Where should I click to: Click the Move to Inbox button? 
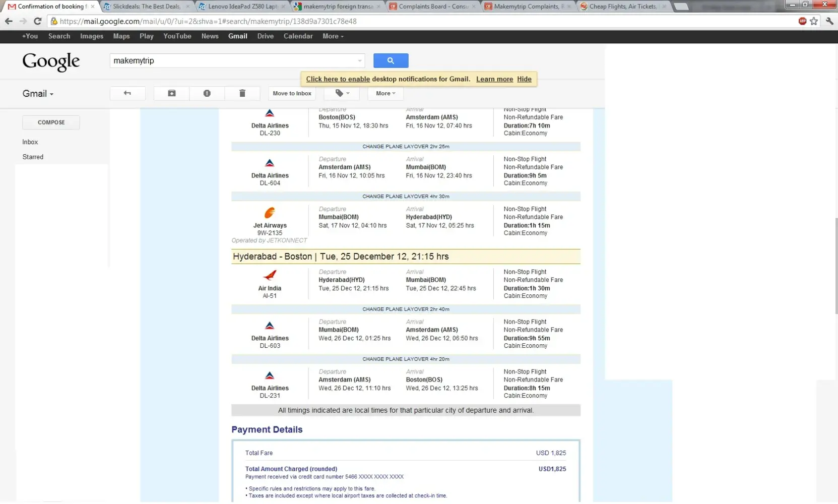tap(292, 93)
